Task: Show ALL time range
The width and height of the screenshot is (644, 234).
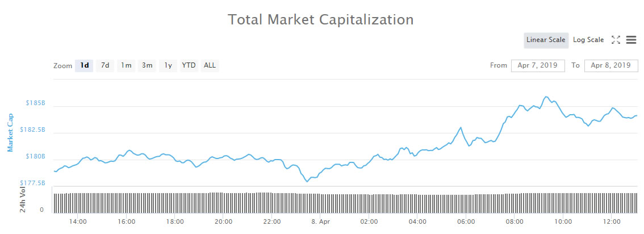Action: coord(210,65)
